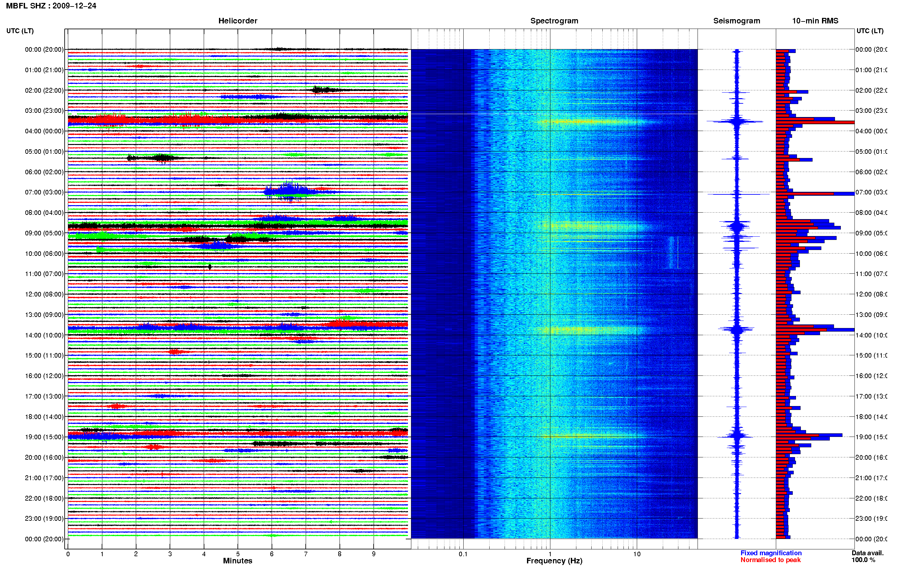Click the top-left '00:00 (20:00)' time label

pyautogui.click(x=44, y=49)
